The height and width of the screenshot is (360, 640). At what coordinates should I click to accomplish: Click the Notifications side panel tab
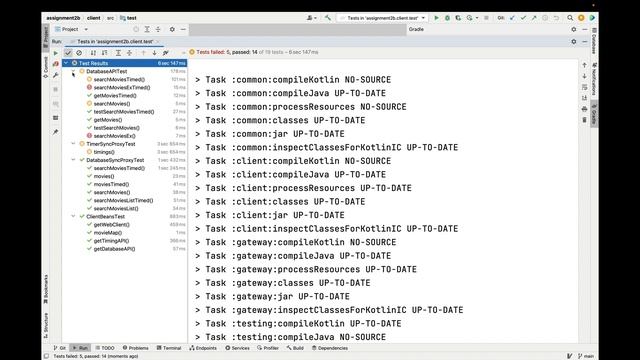click(594, 79)
